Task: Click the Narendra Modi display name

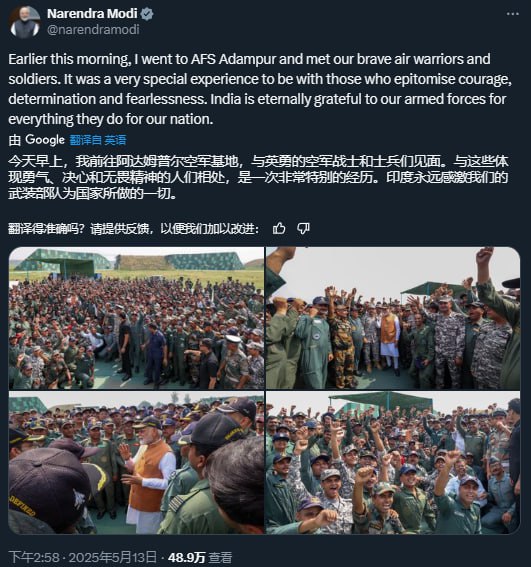Action: 92,14
